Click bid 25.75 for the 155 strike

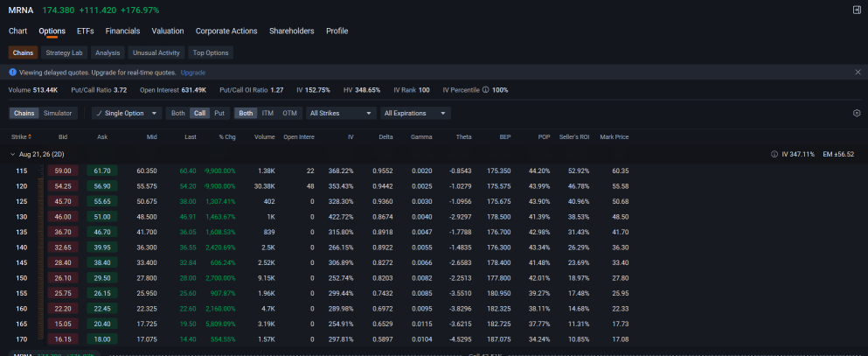pyautogui.click(x=63, y=293)
